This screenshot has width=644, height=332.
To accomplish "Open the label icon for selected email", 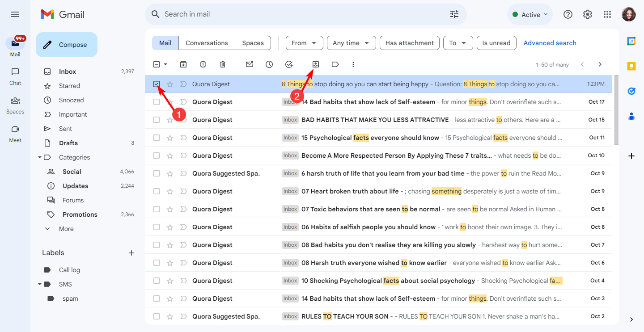I will pyautogui.click(x=335, y=64).
